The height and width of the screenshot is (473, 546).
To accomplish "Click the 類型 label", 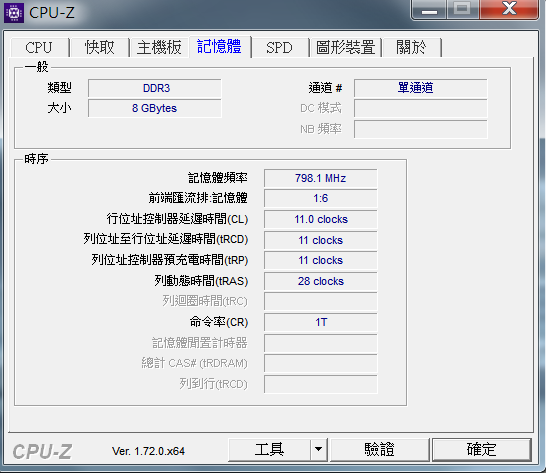I will pos(60,88).
